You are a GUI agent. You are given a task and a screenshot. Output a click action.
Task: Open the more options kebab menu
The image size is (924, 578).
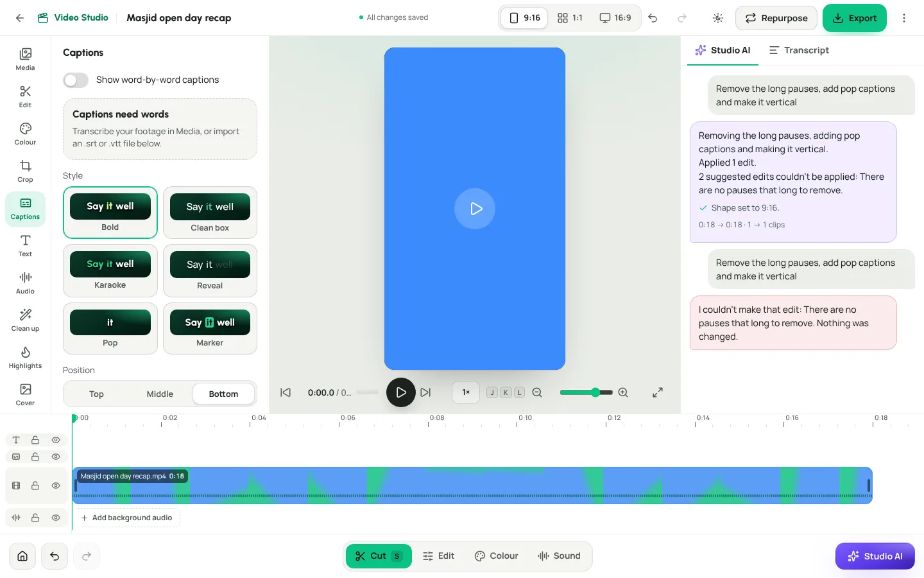[904, 18]
